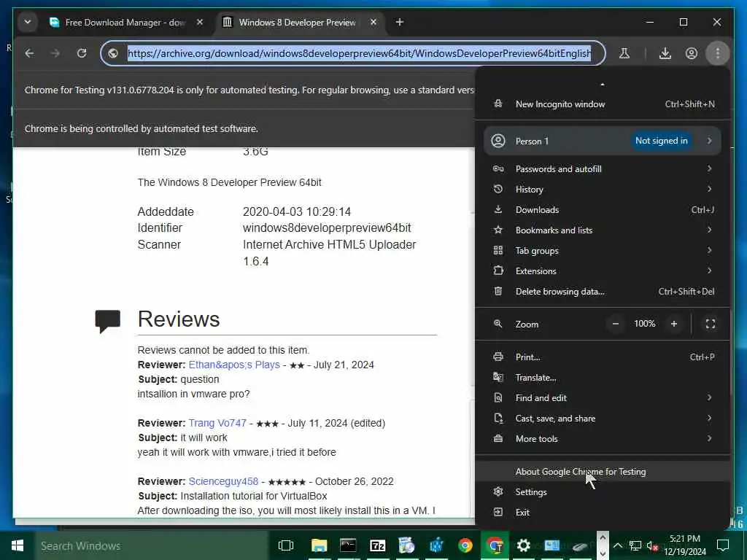Open the Action Center notification icon
747x560 pixels.
click(723, 545)
